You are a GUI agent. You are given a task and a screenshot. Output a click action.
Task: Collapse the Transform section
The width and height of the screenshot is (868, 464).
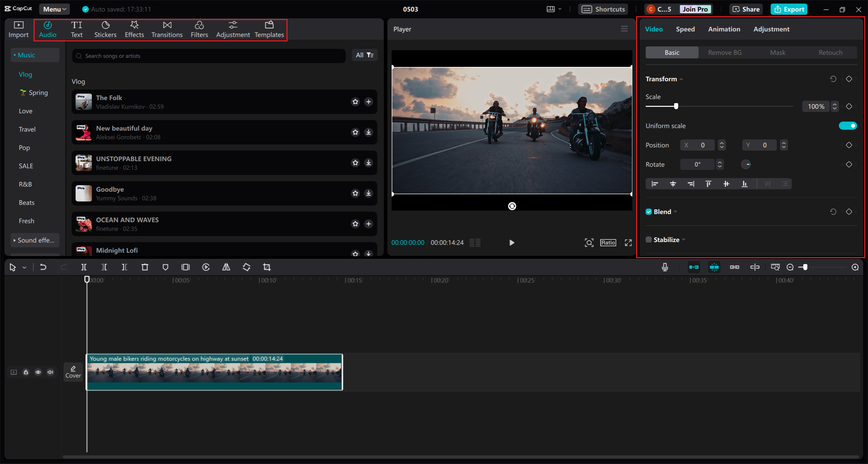point(680,79)
